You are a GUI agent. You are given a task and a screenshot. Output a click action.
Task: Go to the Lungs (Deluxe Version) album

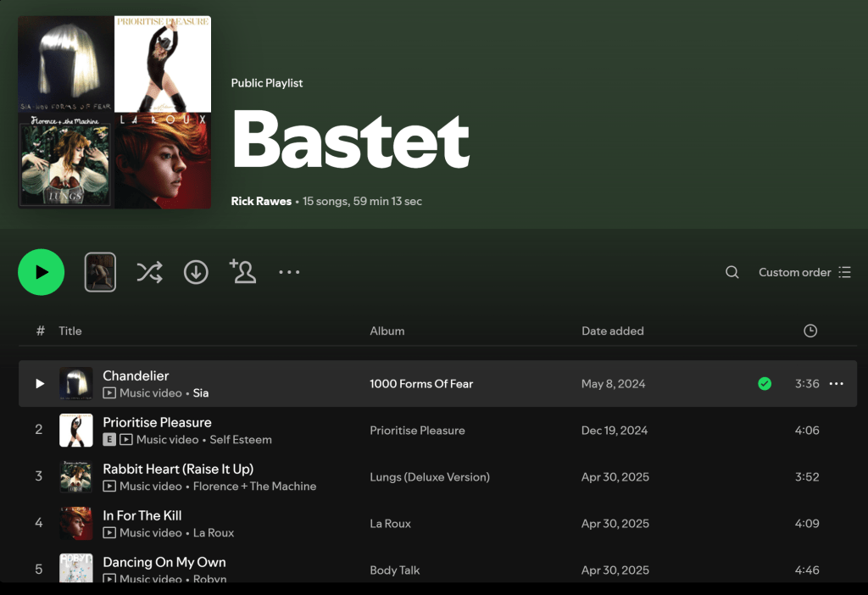pos(430,476)
